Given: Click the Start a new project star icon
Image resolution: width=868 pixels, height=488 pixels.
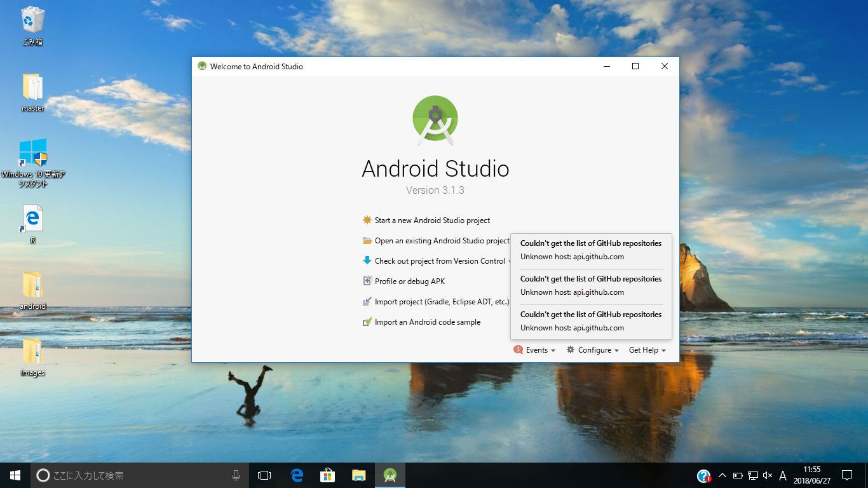Looking at the screenshot, I should point(367,220).
